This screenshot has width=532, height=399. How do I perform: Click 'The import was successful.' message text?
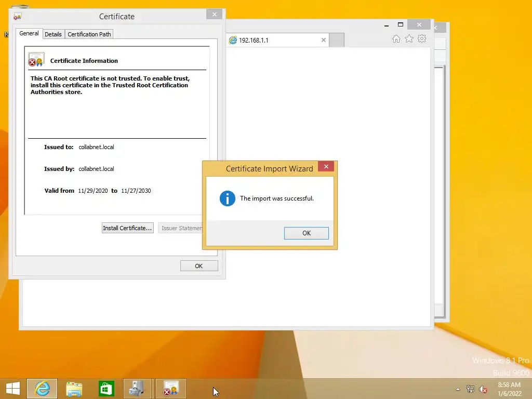277,198
